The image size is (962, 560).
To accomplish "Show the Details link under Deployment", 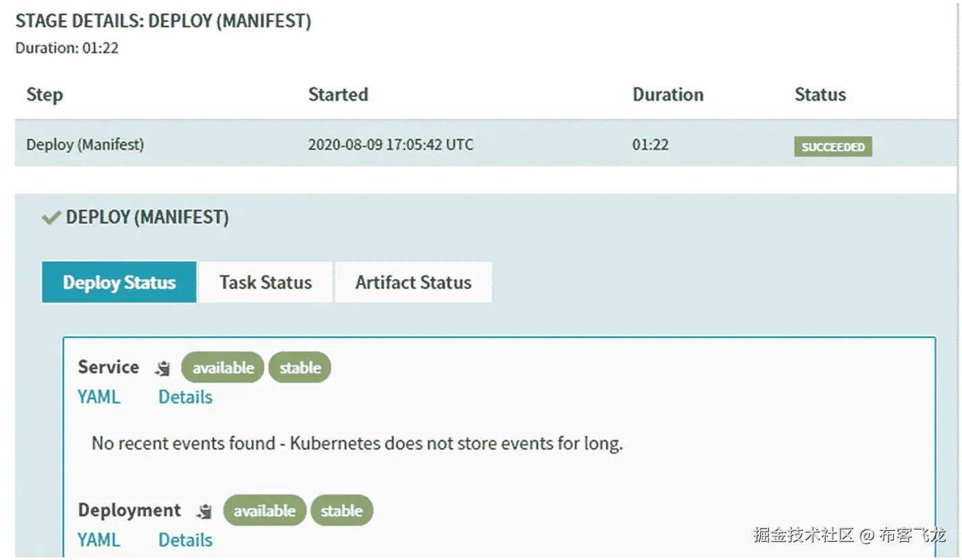I will (186, 540).
